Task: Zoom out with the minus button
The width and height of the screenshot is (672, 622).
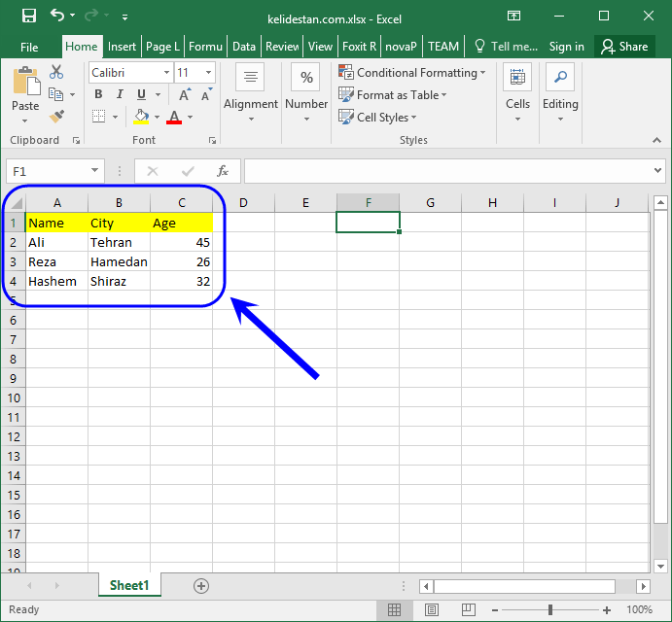Action: coord(495,610)
